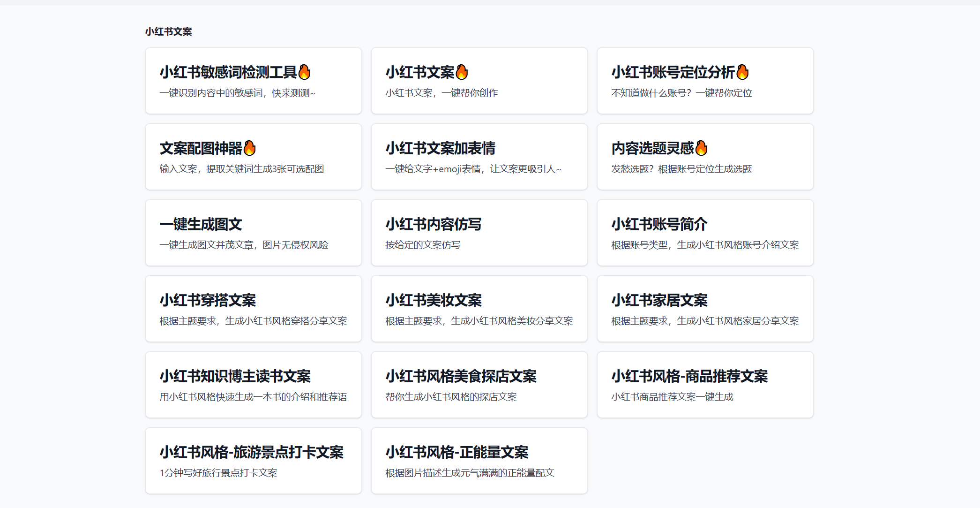Open the 小红书家居文案 card
The height and width of the screenshot is (508, 980).
pyautogui.click(x=705, y=309)
